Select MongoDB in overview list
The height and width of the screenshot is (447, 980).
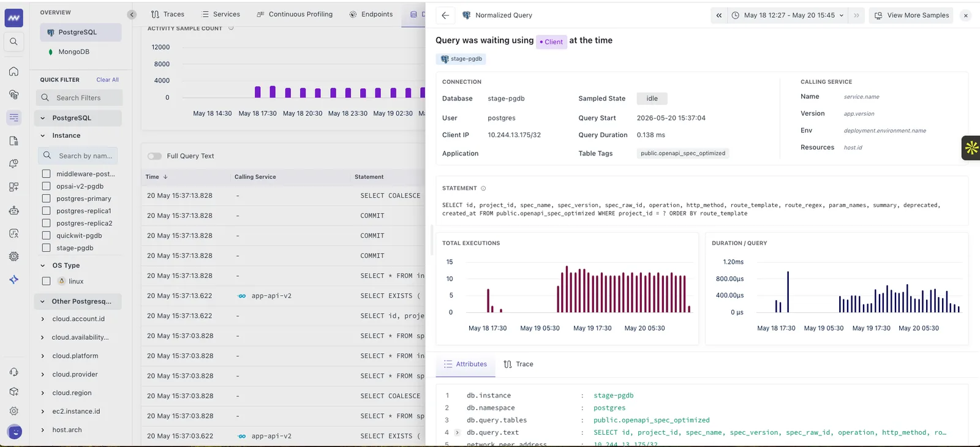pyautogui.click(x=73, y=52)
